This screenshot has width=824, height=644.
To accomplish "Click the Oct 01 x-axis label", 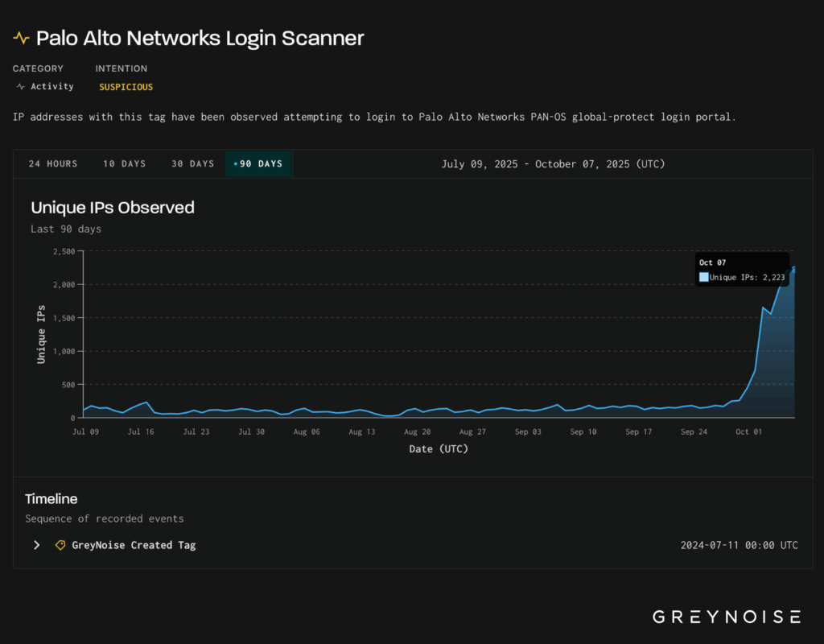I will (x=748, y=431).
